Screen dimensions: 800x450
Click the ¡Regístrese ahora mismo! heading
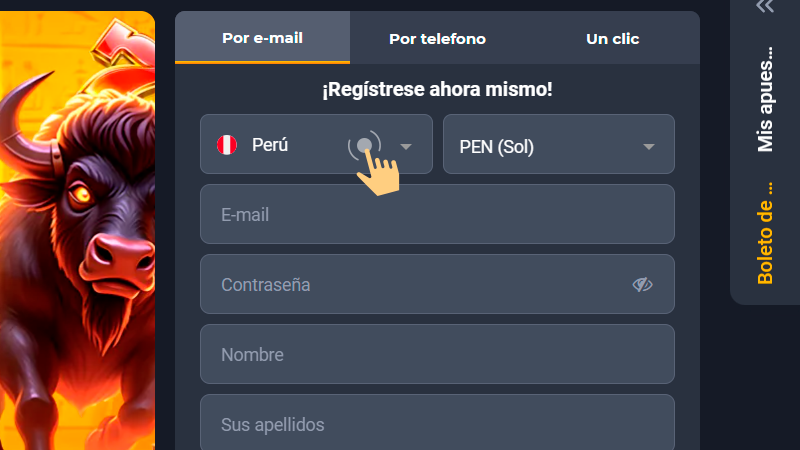(437, 90)
